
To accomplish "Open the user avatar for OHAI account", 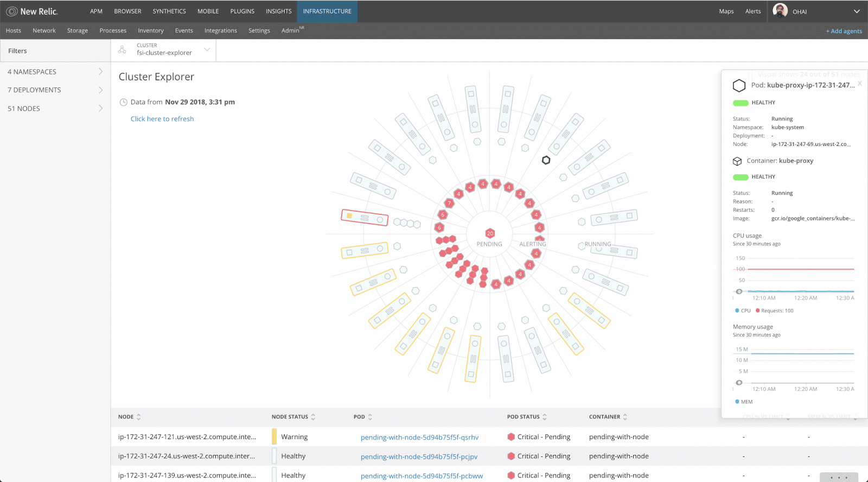I will coord(780,10).
